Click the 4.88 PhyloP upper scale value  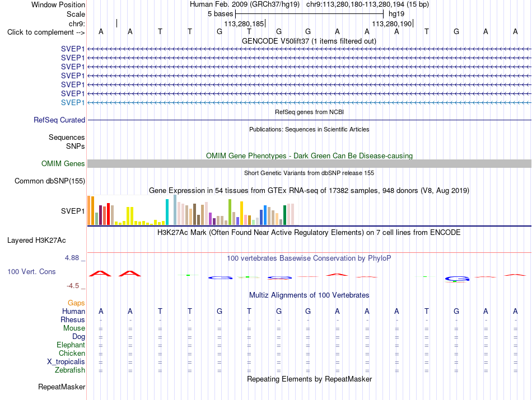(x=72, y=258)
